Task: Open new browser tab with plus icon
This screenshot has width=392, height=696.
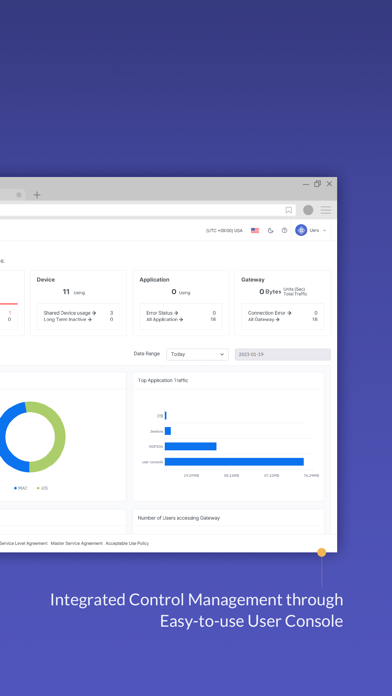Action: pos(37,195)
